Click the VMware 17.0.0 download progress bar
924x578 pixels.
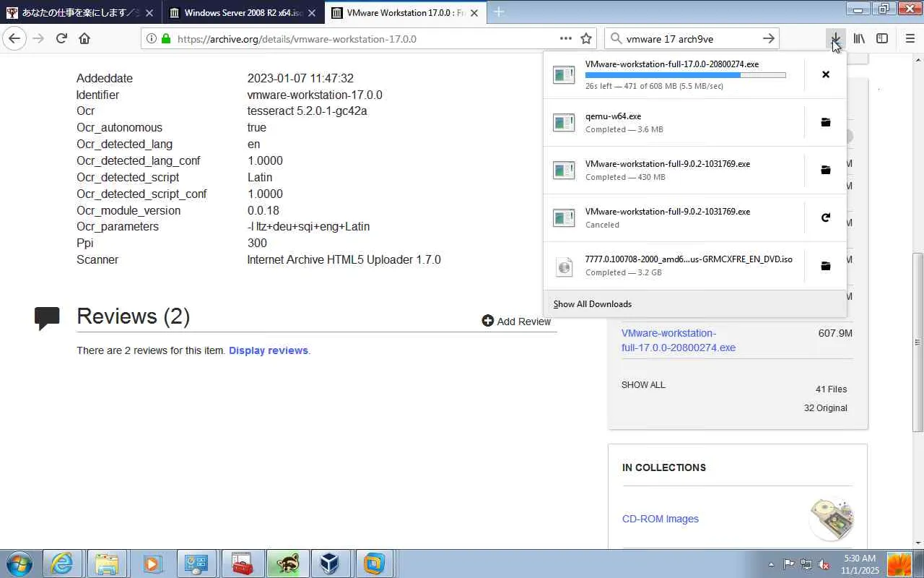pyautogui.click(x=685, y=75)
